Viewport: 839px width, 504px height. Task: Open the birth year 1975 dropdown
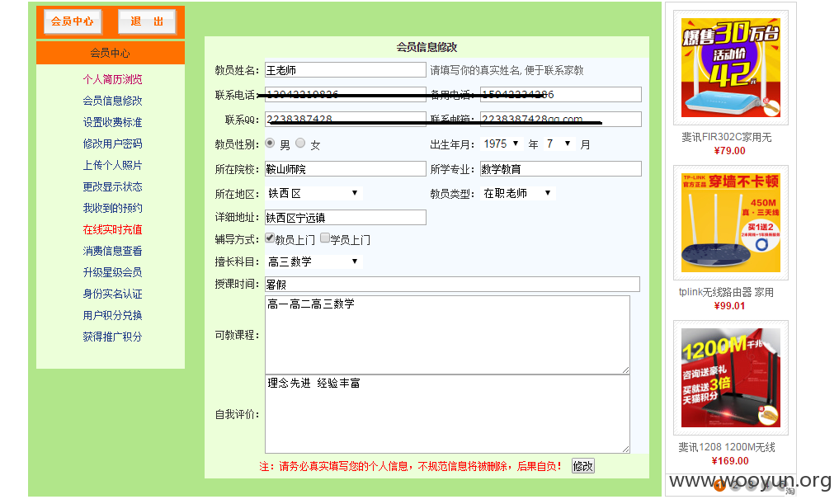pos(502,144)
